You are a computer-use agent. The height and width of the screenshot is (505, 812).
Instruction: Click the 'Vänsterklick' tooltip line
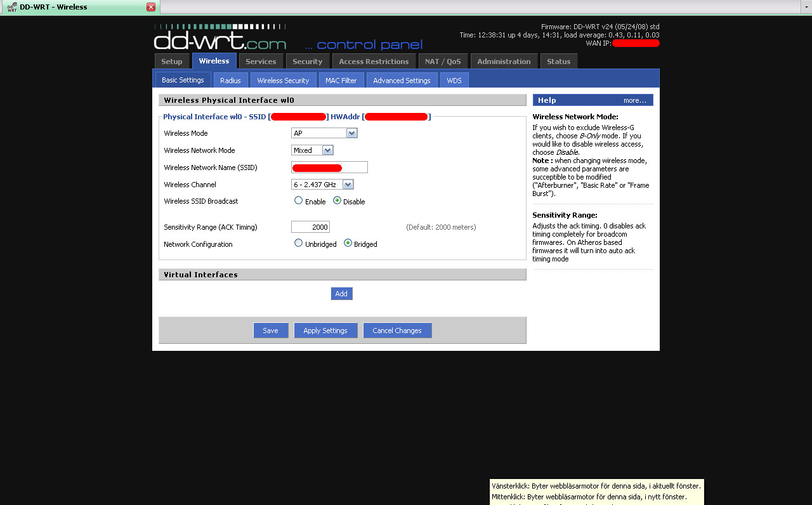(x=596, y=486)
